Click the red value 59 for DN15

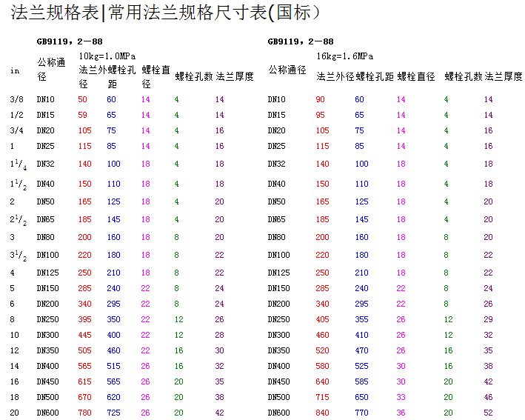[x=82, y=116]
